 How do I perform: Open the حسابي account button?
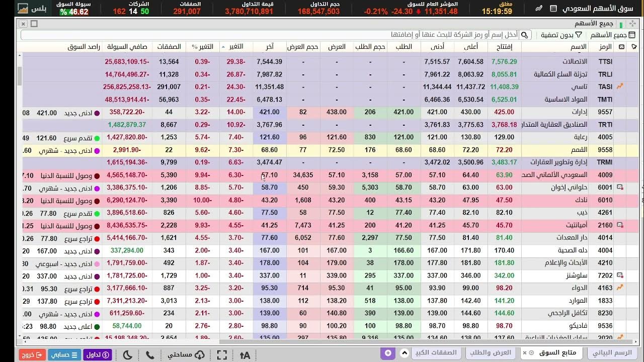click(65, 355)
